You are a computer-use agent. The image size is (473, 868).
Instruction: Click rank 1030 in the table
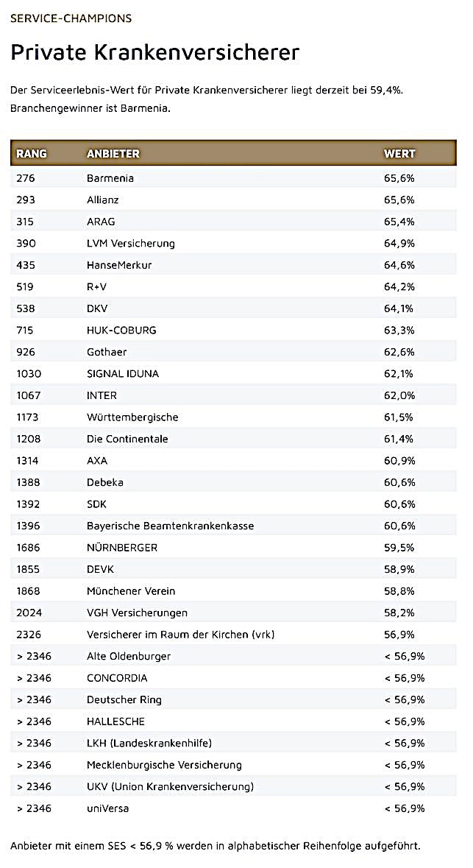pos(29,373)
